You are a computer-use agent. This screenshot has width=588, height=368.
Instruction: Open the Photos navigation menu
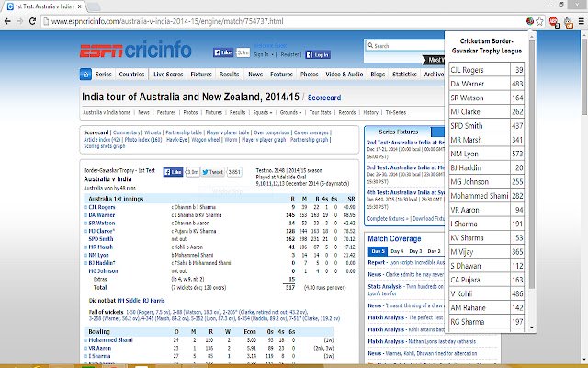click(x=309, y=74)
